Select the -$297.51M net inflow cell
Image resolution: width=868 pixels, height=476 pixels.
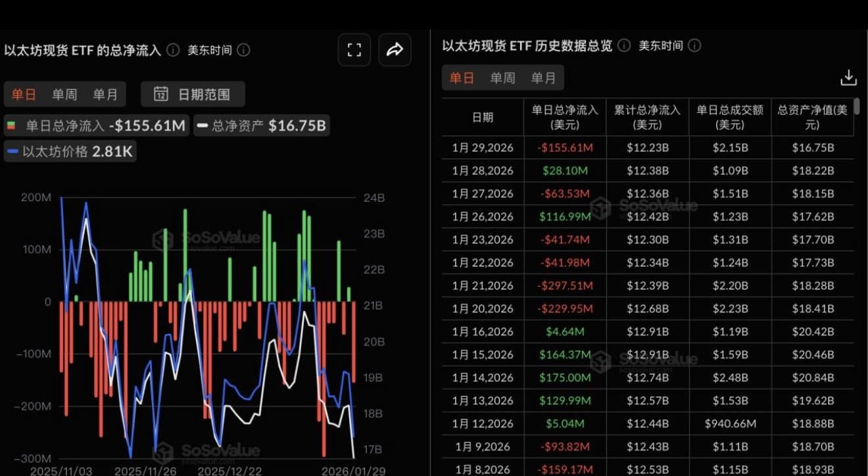point(564,285)
